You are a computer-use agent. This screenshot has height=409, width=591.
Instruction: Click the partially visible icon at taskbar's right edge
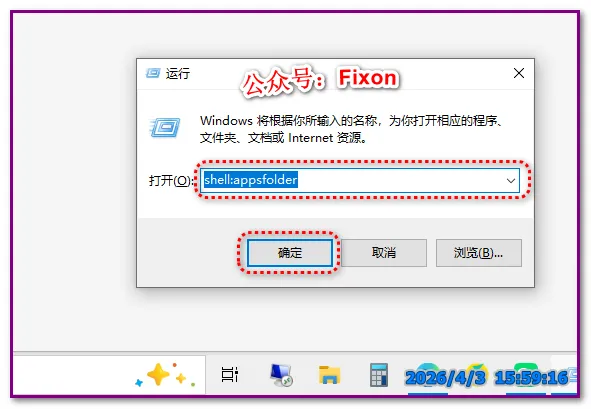point(572,374)
